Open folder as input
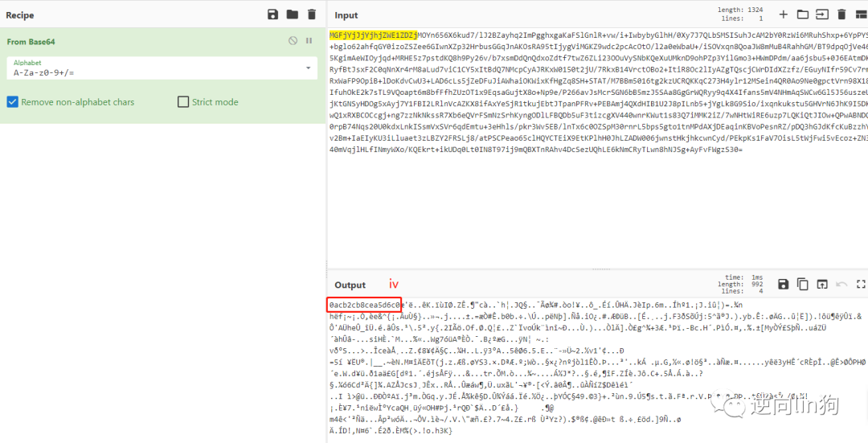868x443 pixels. click(x=803, y=15)
